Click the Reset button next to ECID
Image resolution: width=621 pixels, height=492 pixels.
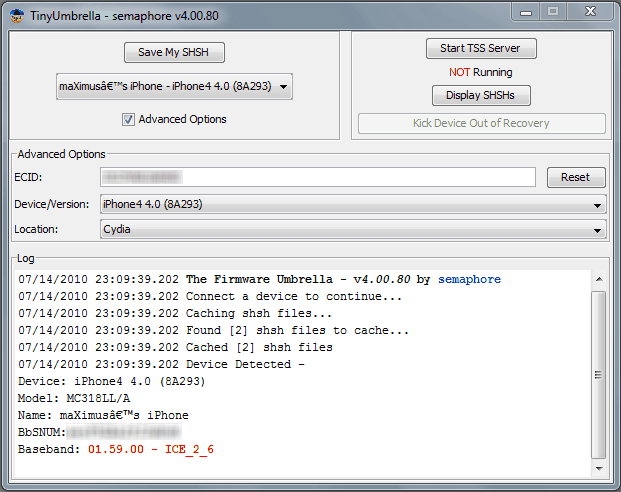(576, 177)
